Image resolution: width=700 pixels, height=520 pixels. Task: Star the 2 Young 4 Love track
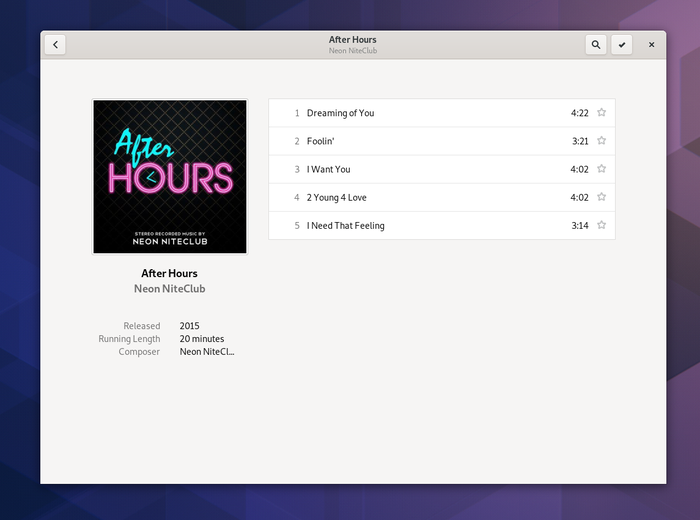pos(601,197)
